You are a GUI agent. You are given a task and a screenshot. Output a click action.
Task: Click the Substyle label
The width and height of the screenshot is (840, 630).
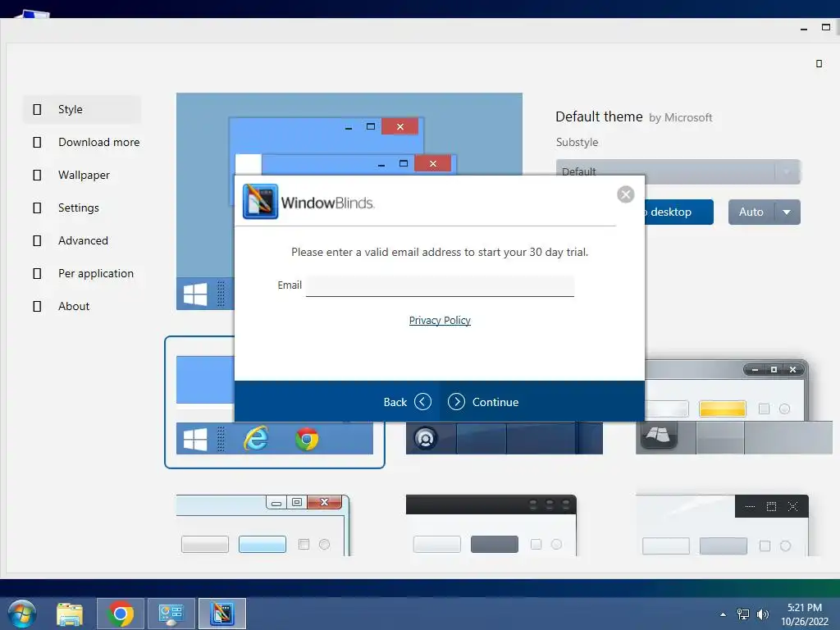click(577, 143)
